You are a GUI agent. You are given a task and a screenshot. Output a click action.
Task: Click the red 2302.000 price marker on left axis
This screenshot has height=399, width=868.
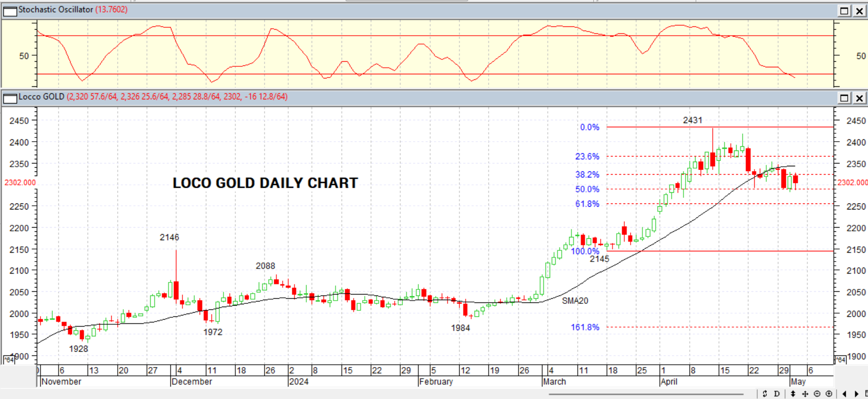(20, 183)
